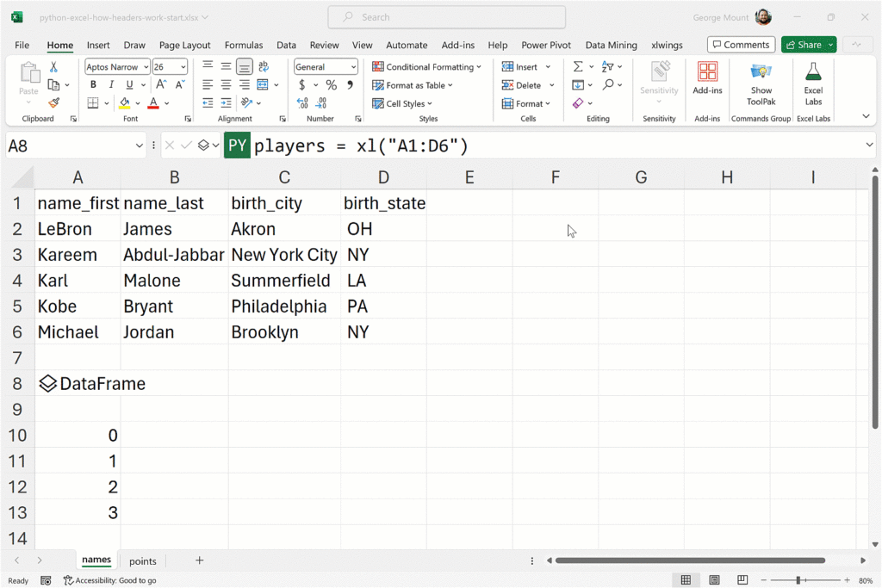This screenshot has width=882, height=588.
Task: Expand the General number format dropdown
Action: 353,67
